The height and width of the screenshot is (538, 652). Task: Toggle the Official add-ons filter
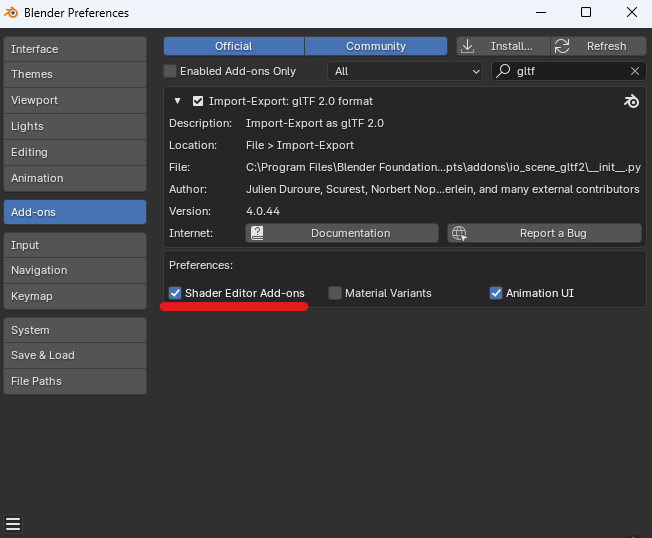click(234, 46)
